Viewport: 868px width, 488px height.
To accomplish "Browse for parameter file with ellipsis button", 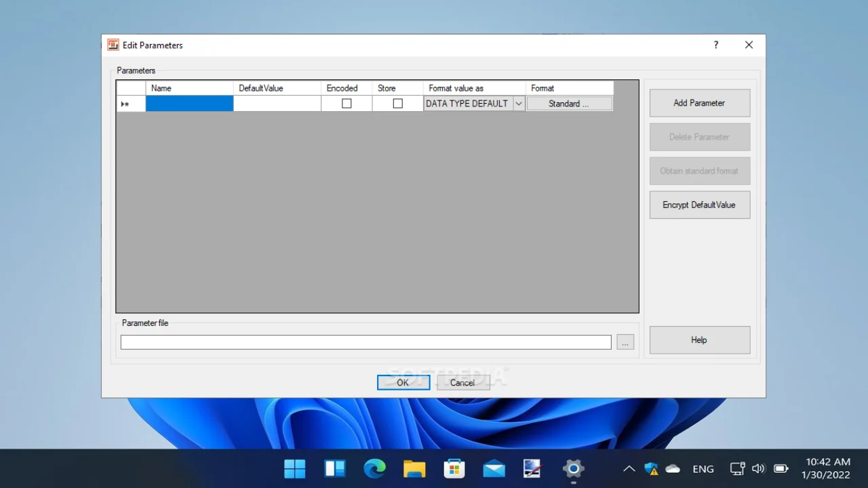I will click(625, 342).
